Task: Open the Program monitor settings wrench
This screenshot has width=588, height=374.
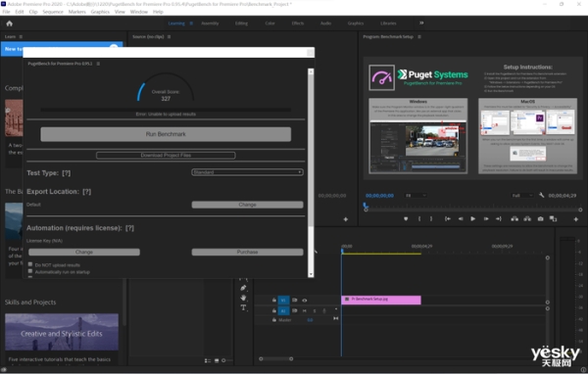Action: point(541,195)
